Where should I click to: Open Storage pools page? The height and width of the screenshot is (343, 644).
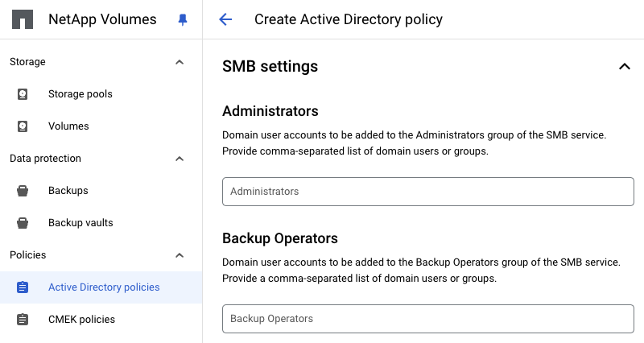click(80, 94)
